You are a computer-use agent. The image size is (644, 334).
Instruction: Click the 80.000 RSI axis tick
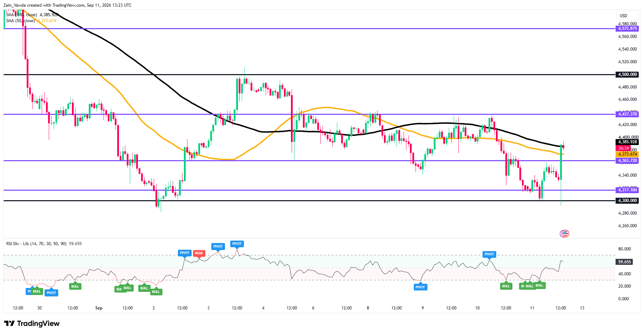(624, 249)
